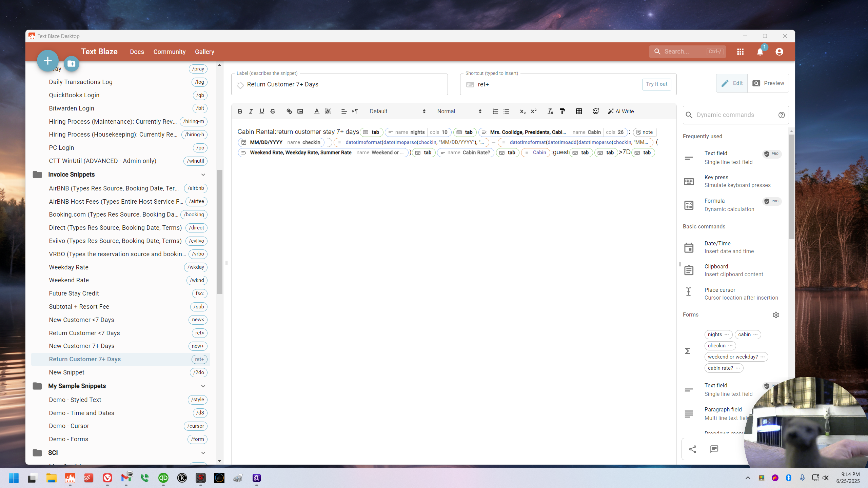Viewport: 868px width, 488px height.
Task: Toggle text direction paragraph icon
Action: pos(355,111)
